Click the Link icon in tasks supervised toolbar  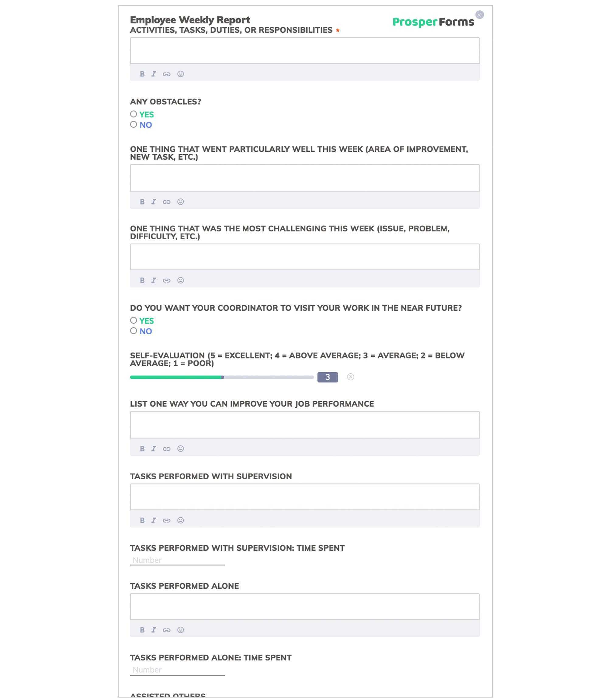point(167,520)
